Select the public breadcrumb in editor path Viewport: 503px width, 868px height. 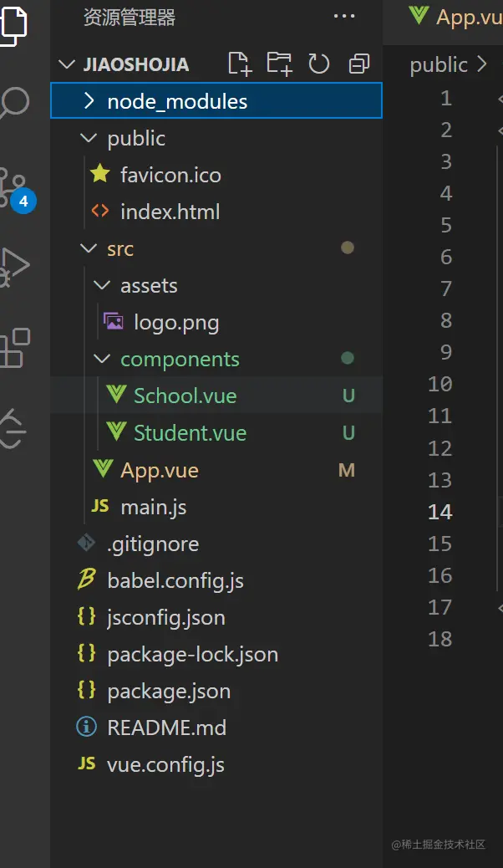pos(439,65)
